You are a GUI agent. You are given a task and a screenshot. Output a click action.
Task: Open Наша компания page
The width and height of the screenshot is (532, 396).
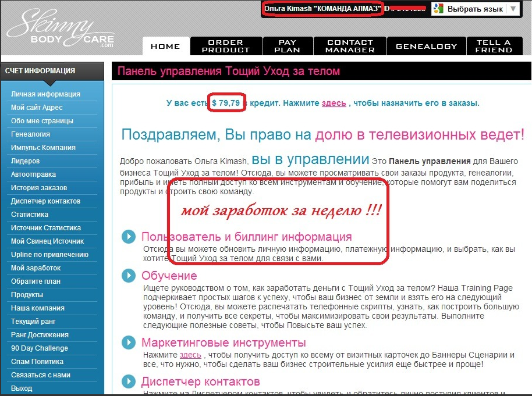[38, 308]
